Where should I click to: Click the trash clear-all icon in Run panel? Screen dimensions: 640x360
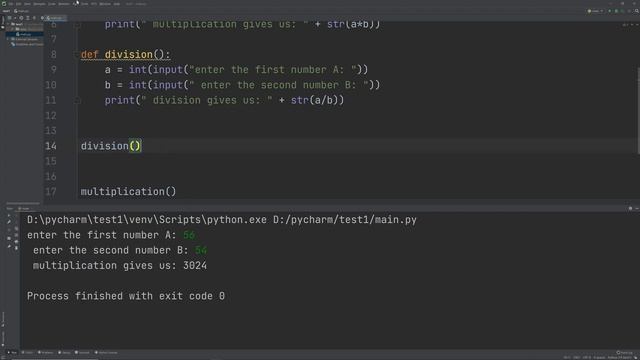(x=16, y=248)
